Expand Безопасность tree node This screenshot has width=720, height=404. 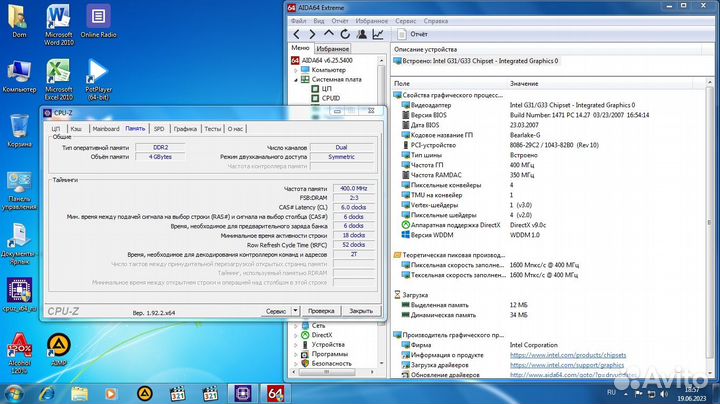296,364
